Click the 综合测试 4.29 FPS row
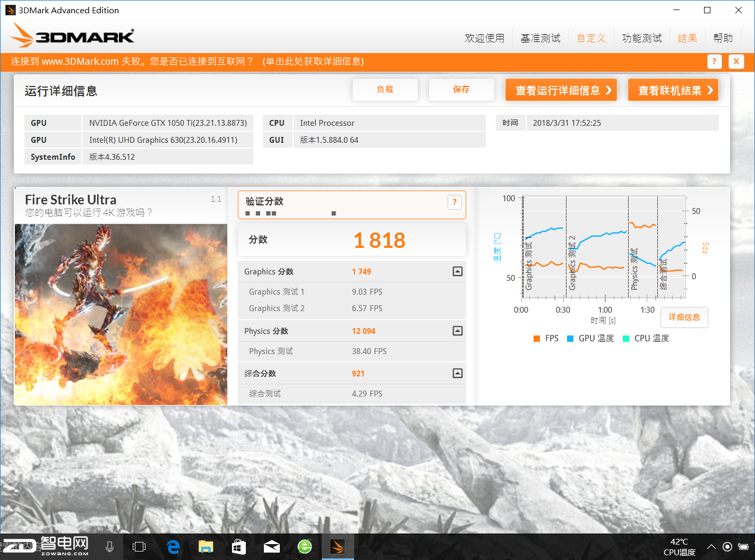This screenshot has width=755, height=560. coord(352,394)
